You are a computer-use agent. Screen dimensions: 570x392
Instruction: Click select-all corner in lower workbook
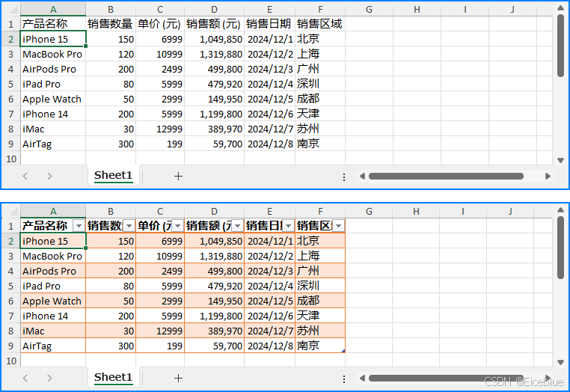point(12,211)
